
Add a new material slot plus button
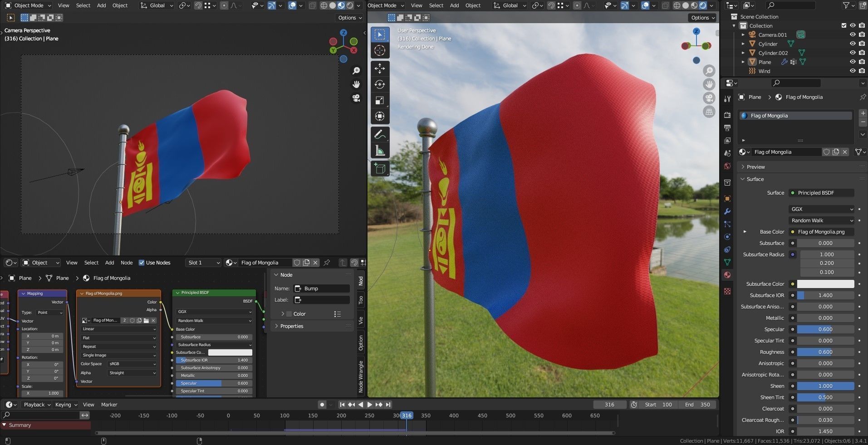point(863,113)
